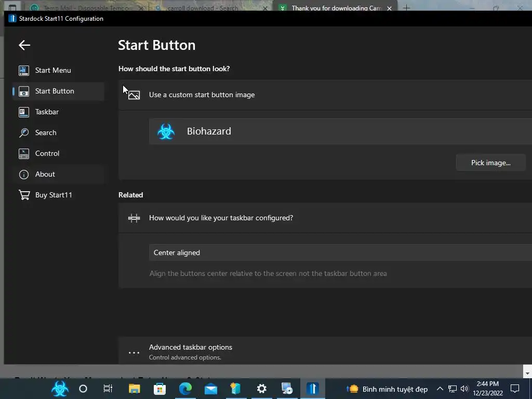The height and width of the screenshot is (399, 532).
Task: Click browser scrollbar down arrow
Action: (x=527, y=374)
